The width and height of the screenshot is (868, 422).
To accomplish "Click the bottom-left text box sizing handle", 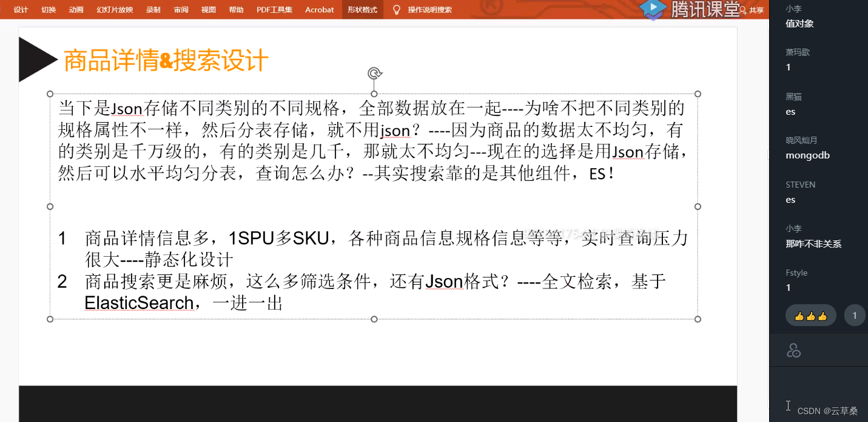I will pyautogui.click(x=50, y=319).
